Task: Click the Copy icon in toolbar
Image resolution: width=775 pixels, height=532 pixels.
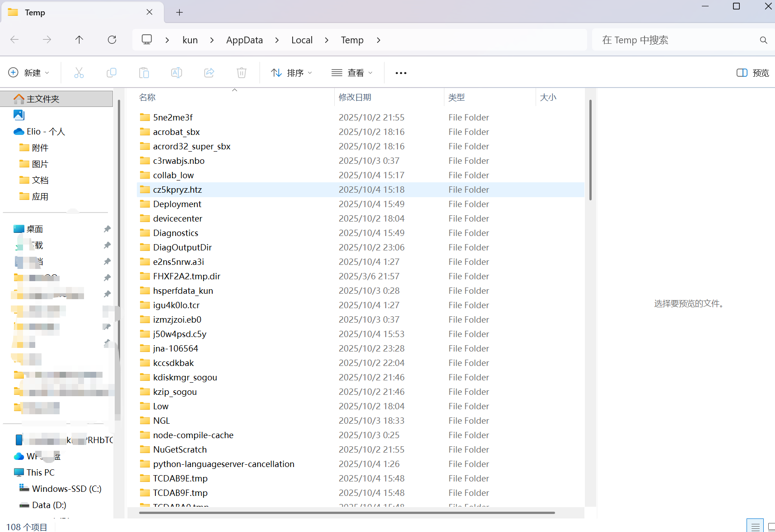Action: [112, 73]
